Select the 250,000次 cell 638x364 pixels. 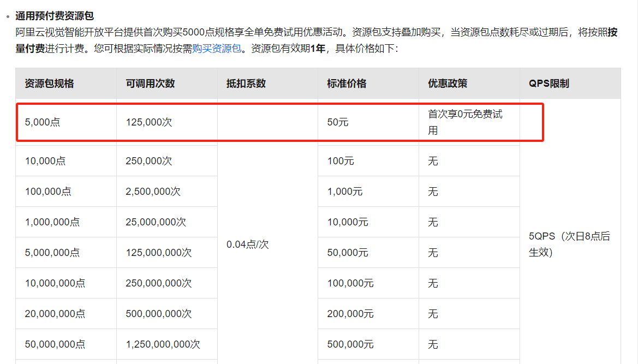click(x=167, y=160)
